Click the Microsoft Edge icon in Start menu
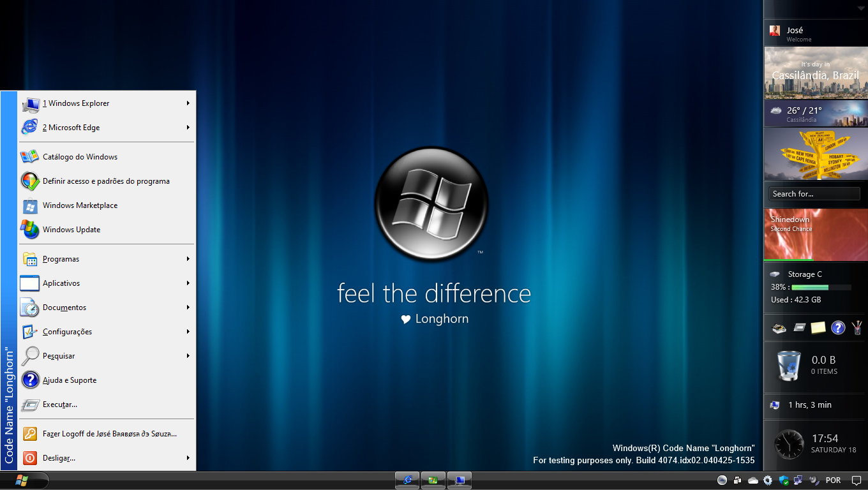The image size is (868, 490). 30,128
